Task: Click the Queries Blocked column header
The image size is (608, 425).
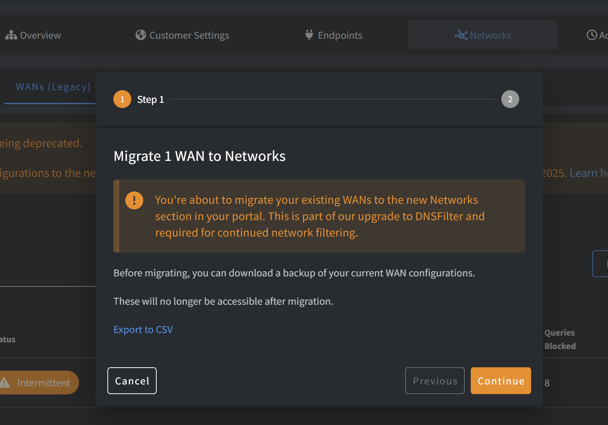Action: click(560, 339)
